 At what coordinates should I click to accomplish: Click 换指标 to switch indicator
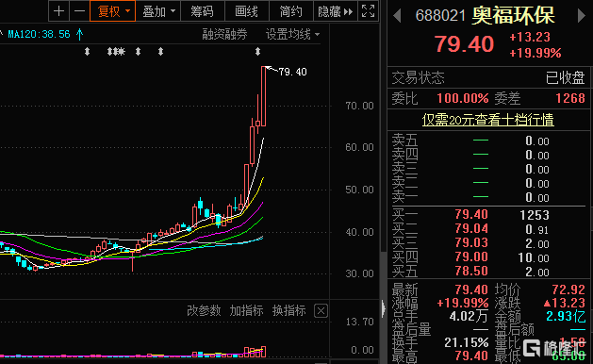(x=288, y=310)
